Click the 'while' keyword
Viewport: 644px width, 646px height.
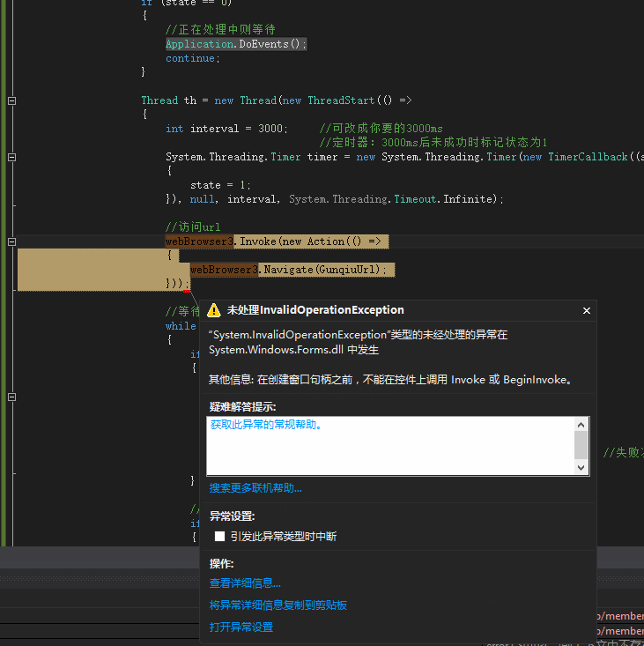pos(181,326)
